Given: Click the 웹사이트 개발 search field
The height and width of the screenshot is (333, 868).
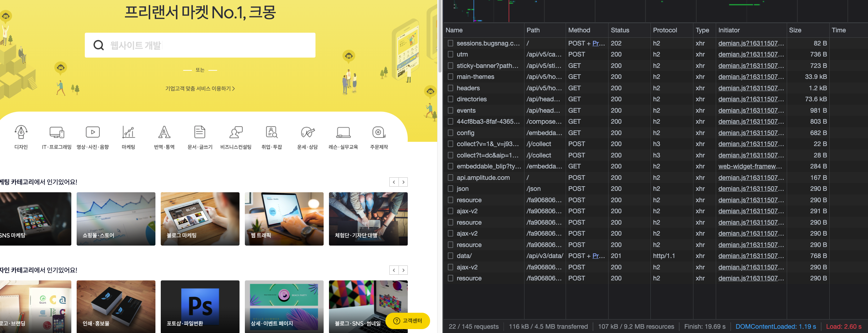Looking at the screenshot, I should (x=200, y=45).
